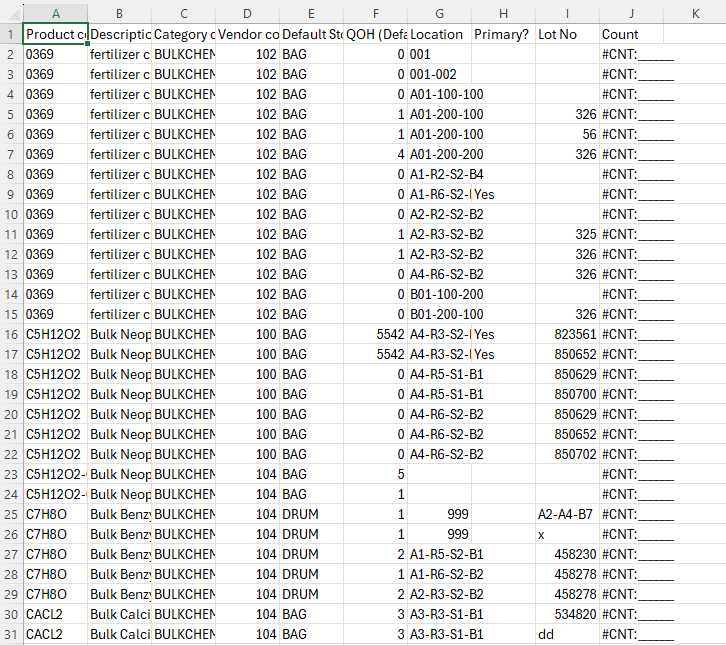Image resolution: width=726 pixels, height=645 pixels.
Task: Select location cell B01-100-200
Action: coord(439,294)
